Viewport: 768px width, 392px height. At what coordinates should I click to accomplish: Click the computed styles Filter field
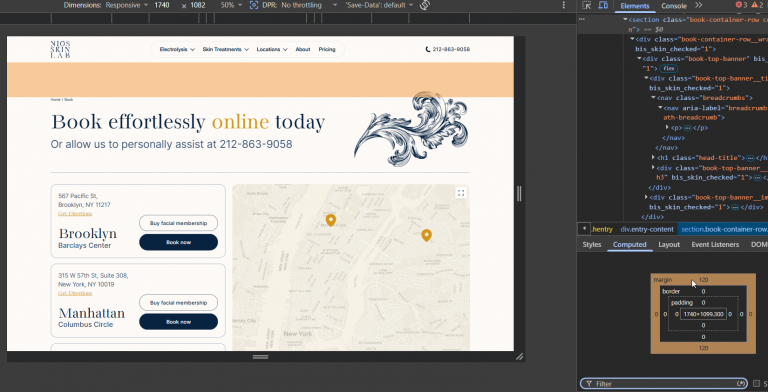663,384
